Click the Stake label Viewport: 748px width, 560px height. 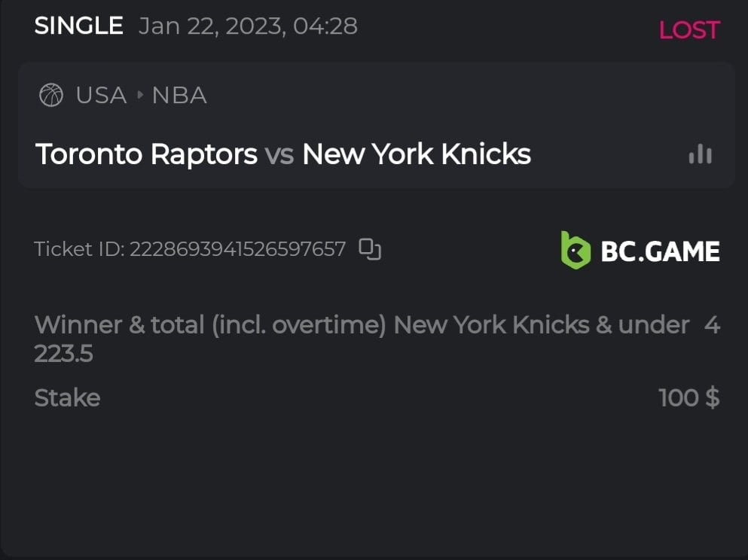(x=67, y=397)
